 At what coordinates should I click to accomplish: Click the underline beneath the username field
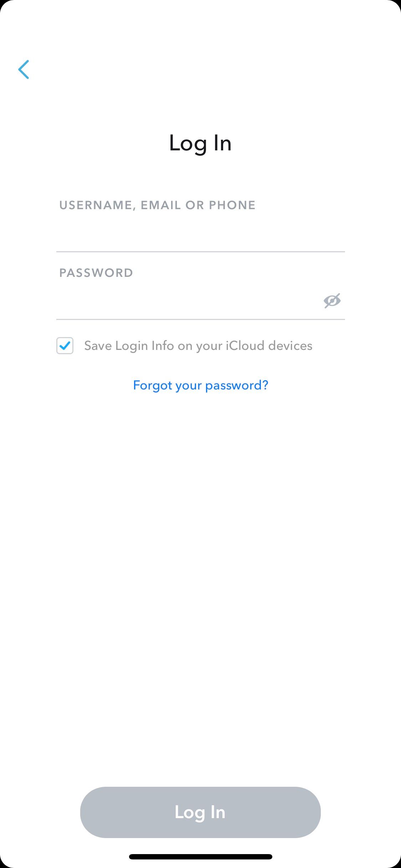pos(200,252)
